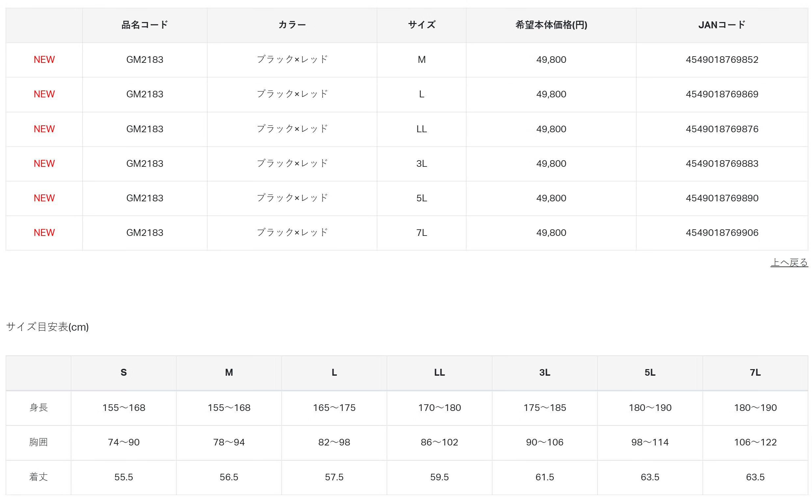
Task: Click the カラー column header
Action: pyautogui.click(x=292, y=25)
